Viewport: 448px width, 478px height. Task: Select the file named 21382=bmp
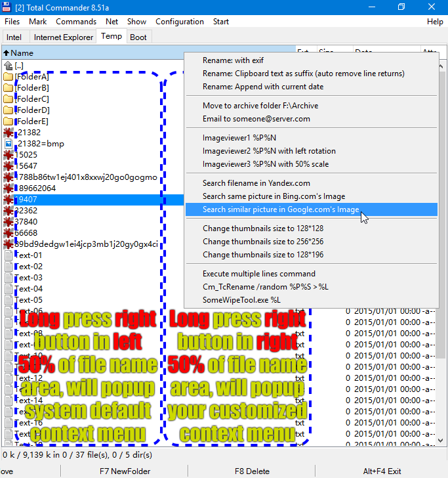click(x=41, y=144)
